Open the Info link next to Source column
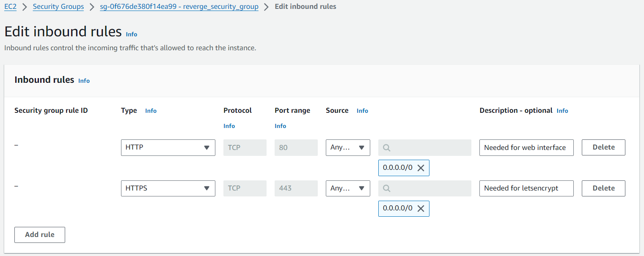 click(362, 111)
